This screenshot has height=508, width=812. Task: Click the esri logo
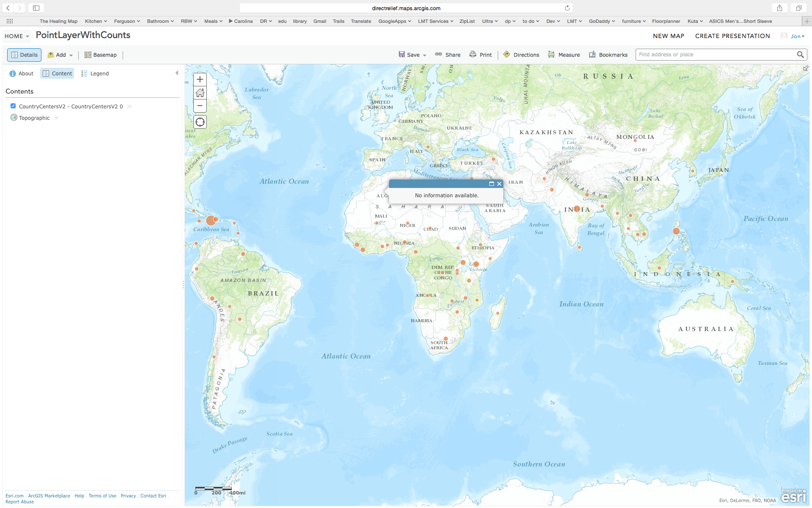tap(794, 496)
